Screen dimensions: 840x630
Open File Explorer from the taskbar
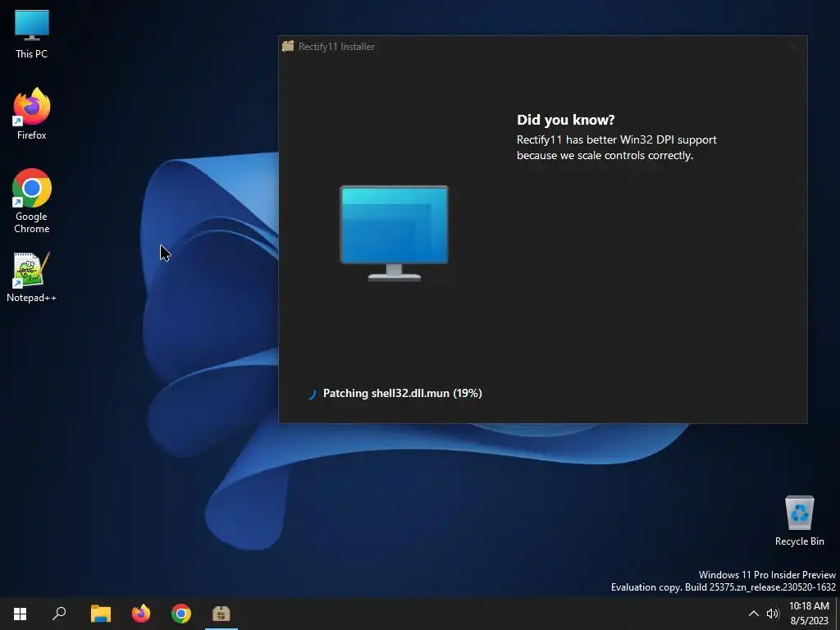point(100,614)
